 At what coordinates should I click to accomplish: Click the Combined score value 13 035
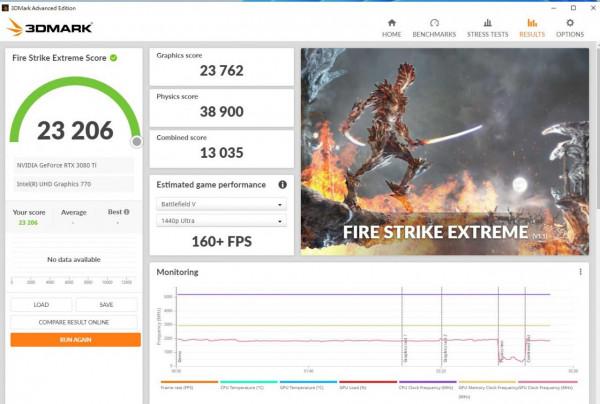(222, 153)
